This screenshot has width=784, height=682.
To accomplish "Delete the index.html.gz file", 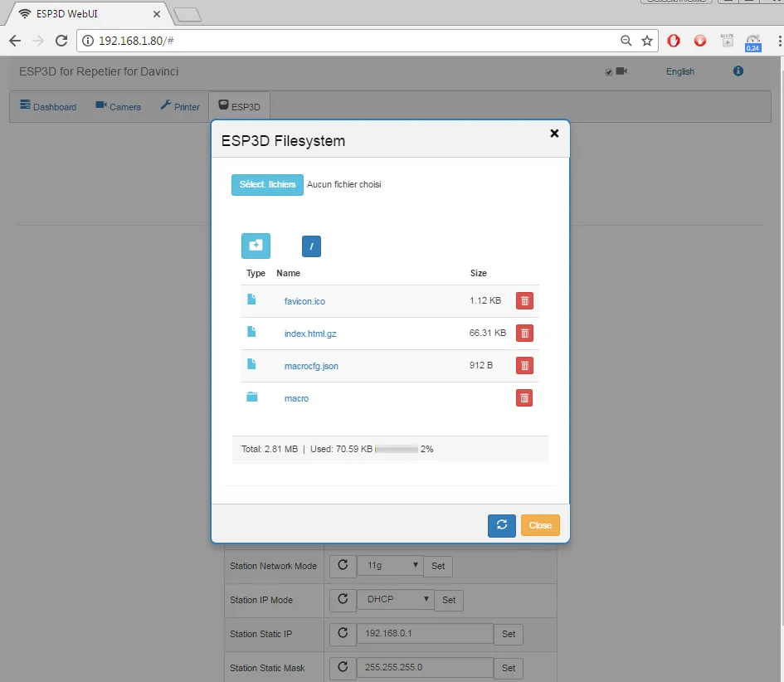I will (x=524, y=334).
